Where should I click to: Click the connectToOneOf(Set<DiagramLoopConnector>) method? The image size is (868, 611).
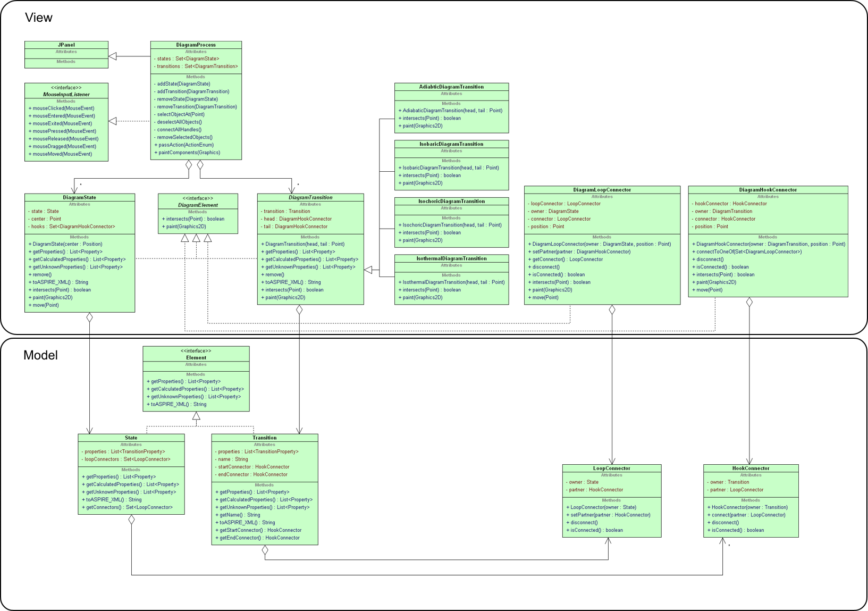click(747, 252)
